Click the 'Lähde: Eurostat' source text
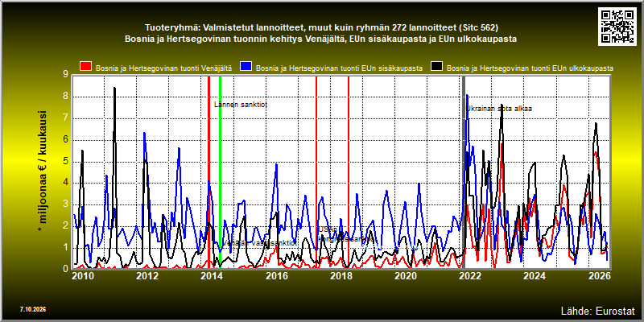This screenshot has width=644, height=322. tap(598, 310)
